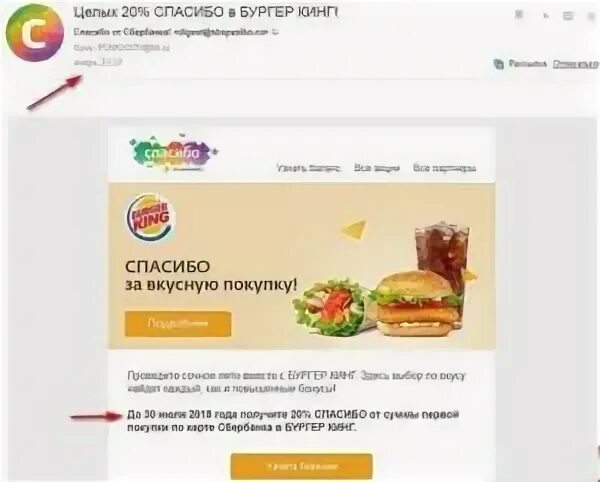Click the orange button below the offer text
This screenshot has height=482, width=600.
[x=302, y=466]
